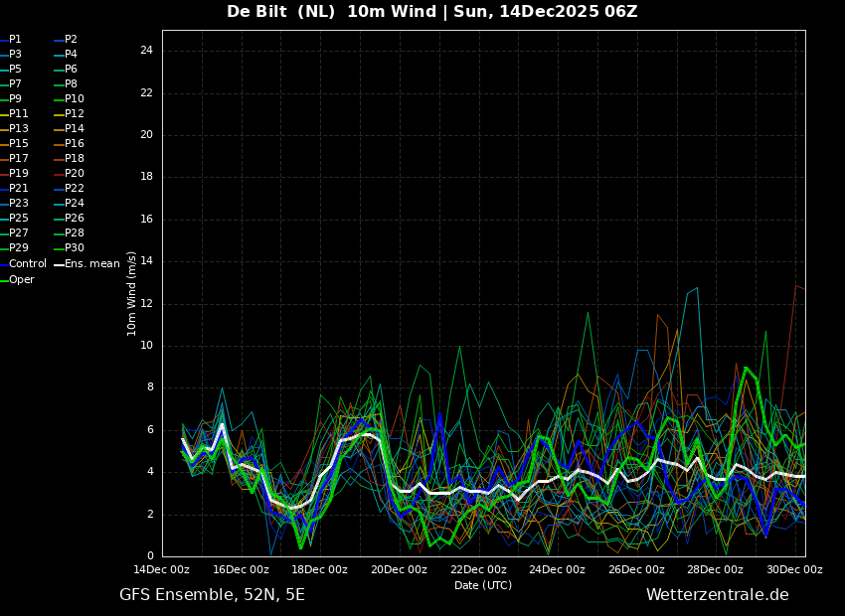Click the white Ens. mean line swatch
This screenshot has height=616, width=845.
(59, 264)
